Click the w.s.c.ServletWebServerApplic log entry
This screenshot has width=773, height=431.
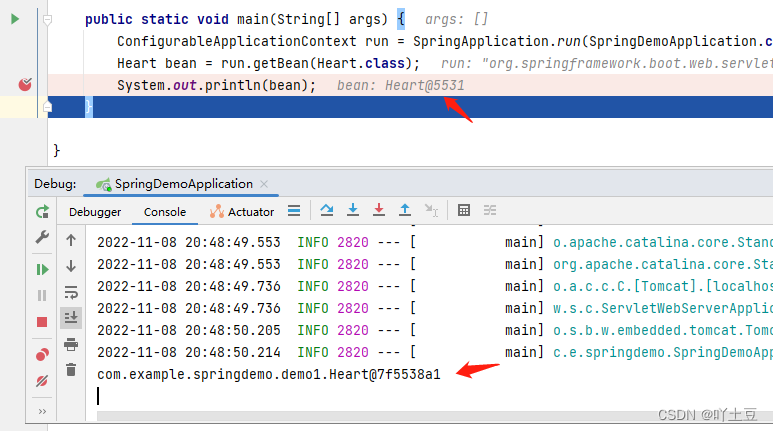663,308
